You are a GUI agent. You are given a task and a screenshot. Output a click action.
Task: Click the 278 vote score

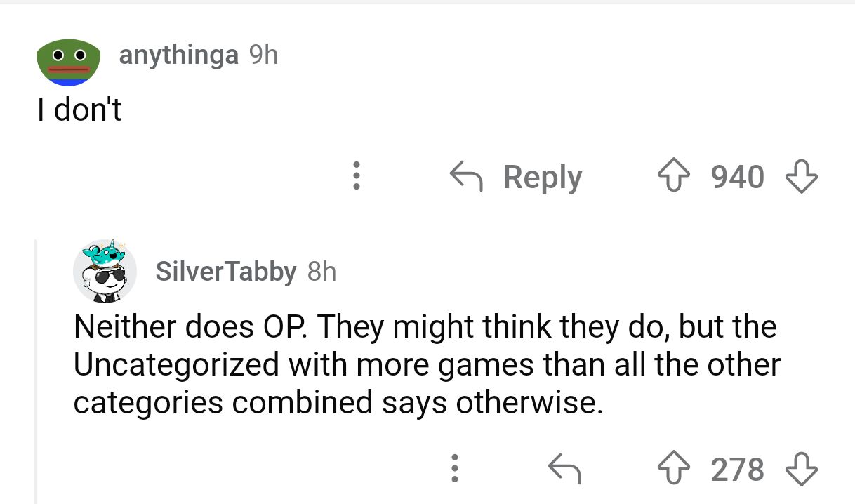click(738, 470)
